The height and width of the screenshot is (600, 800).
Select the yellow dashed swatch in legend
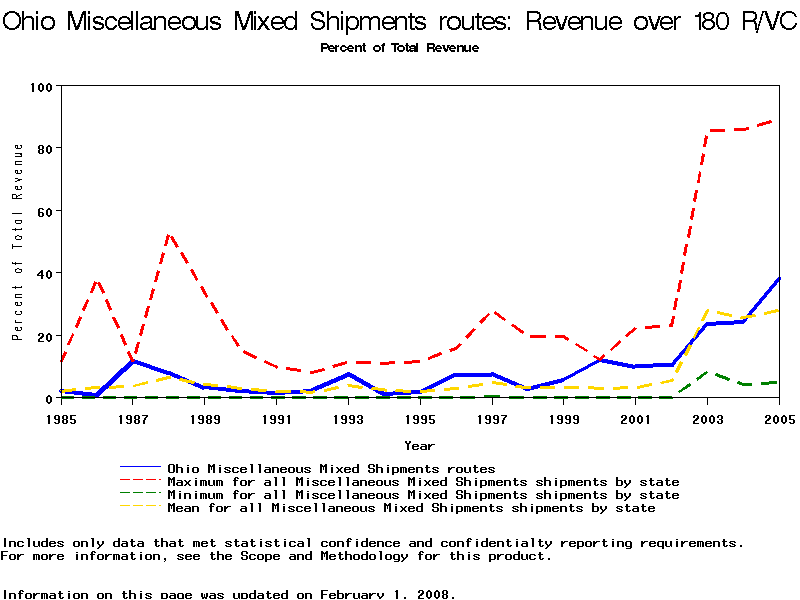(139, 508)
